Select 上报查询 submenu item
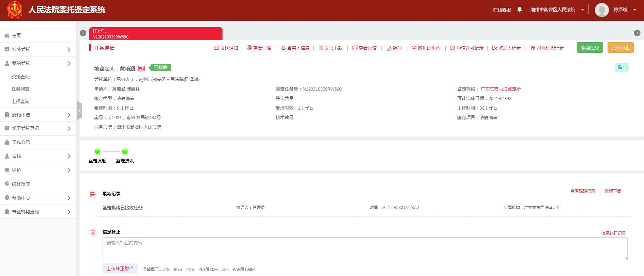This screenshot has height=276, width=644. point(20,101)
